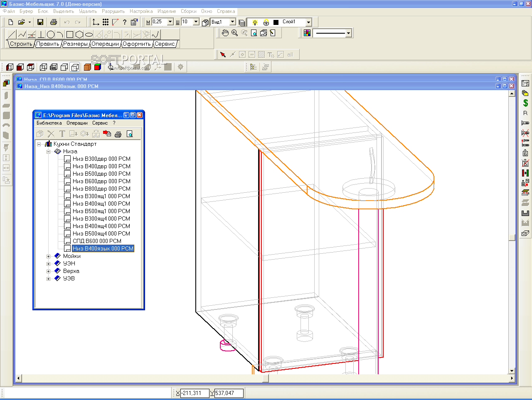
Task: Select the brown textured cube view
Action: 87,67
